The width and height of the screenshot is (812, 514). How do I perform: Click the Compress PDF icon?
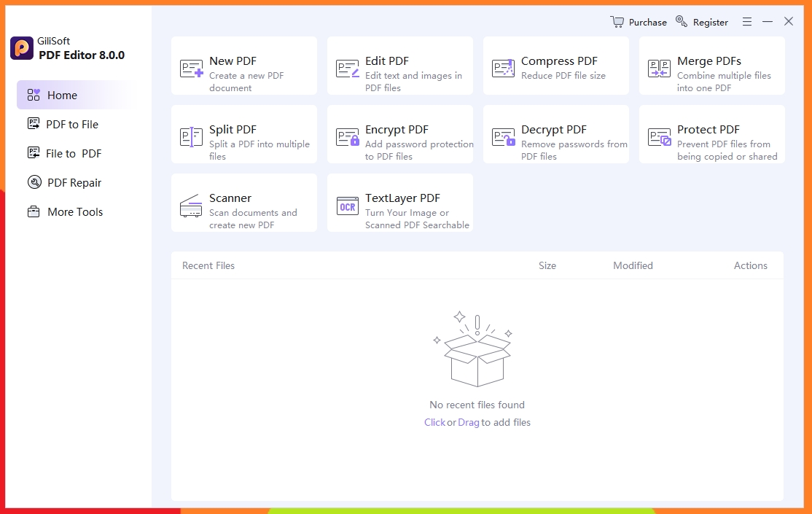tap(504, 68)
